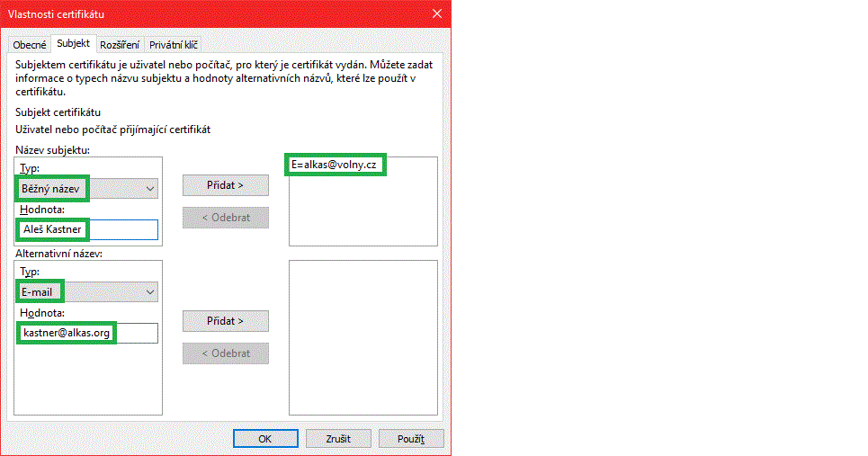
Task: Cancel using the Zrušit button
Action: coord(340,439)
